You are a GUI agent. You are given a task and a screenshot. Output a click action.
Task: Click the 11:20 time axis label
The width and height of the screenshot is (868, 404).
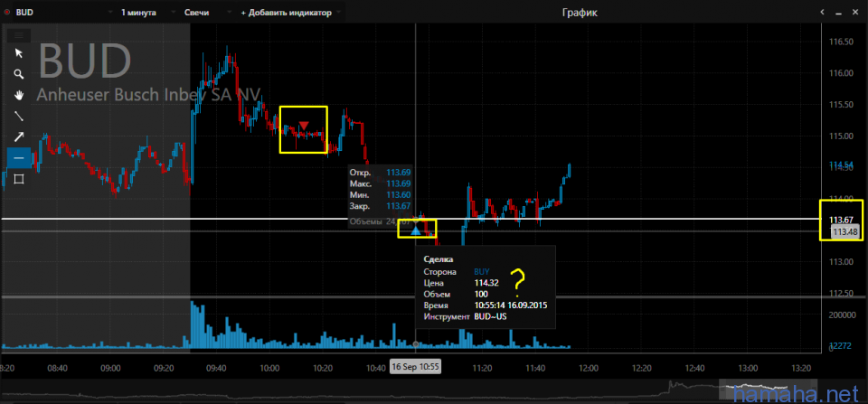[x=482, y=368]
